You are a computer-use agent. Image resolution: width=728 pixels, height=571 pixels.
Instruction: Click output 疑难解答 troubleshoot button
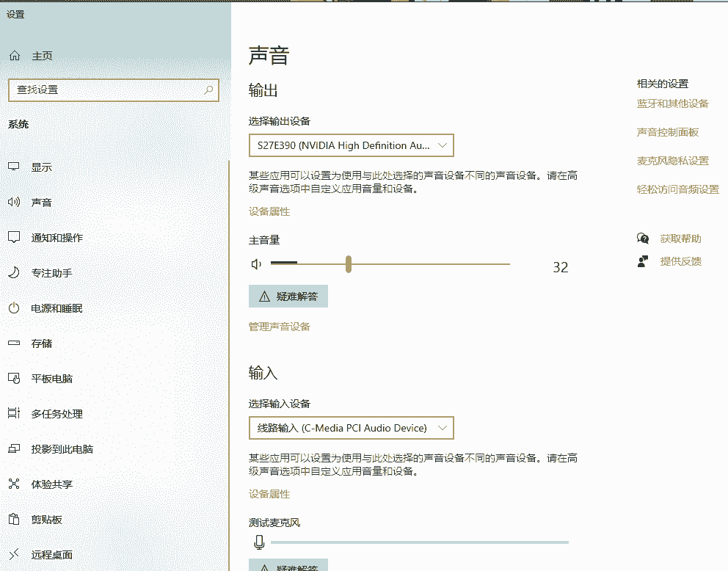click(x=288, y=297)
